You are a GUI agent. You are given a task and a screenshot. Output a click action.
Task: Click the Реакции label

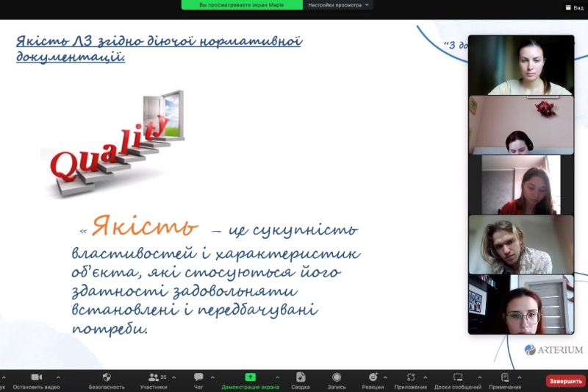(373, 387)
